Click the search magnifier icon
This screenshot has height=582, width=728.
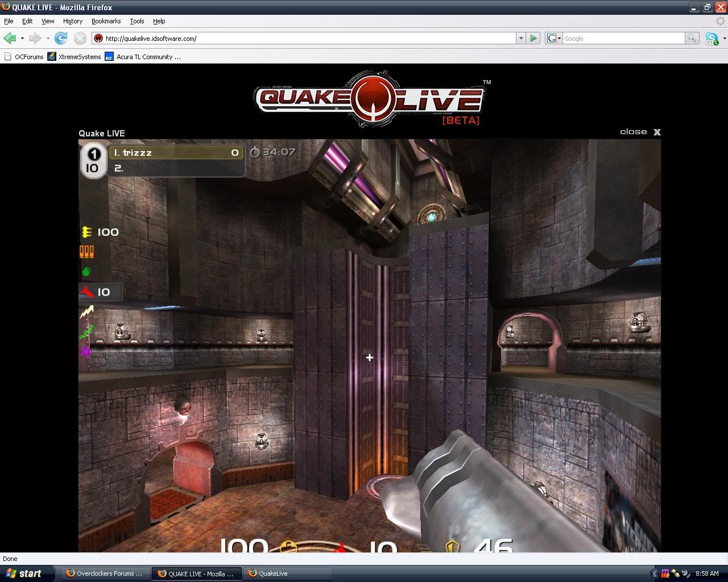point(692,38)
